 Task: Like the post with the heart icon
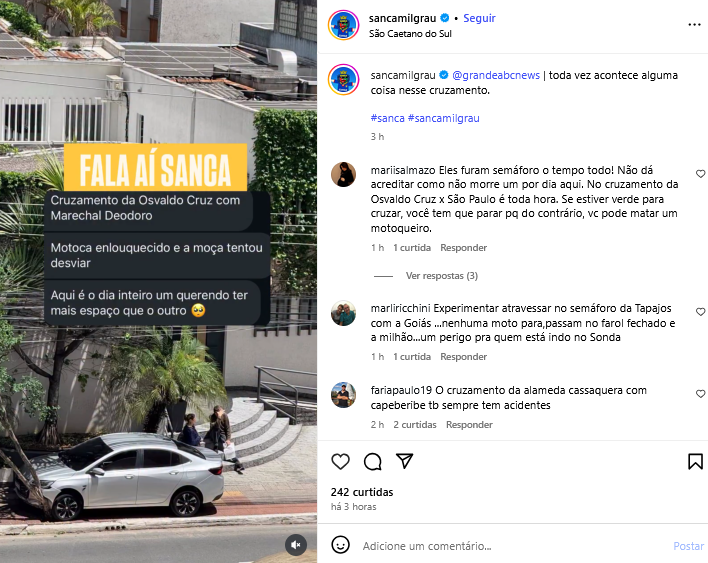click(340, 461)
